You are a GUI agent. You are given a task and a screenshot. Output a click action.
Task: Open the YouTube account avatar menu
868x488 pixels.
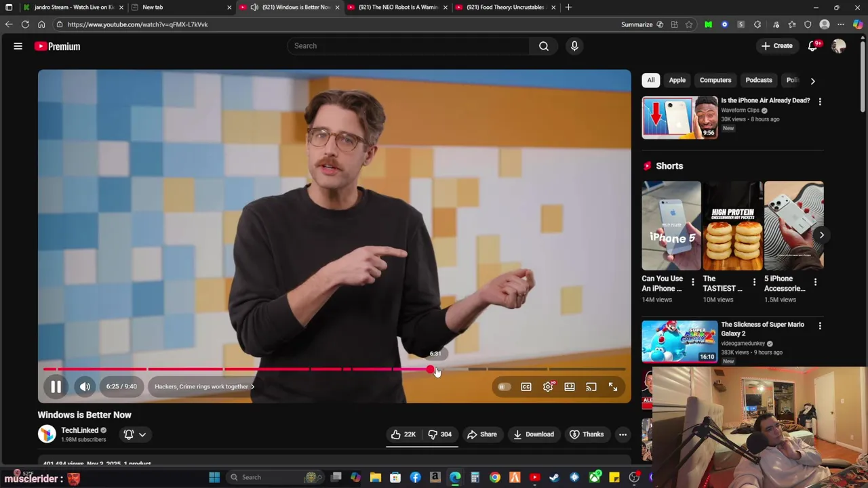[839, 46]
